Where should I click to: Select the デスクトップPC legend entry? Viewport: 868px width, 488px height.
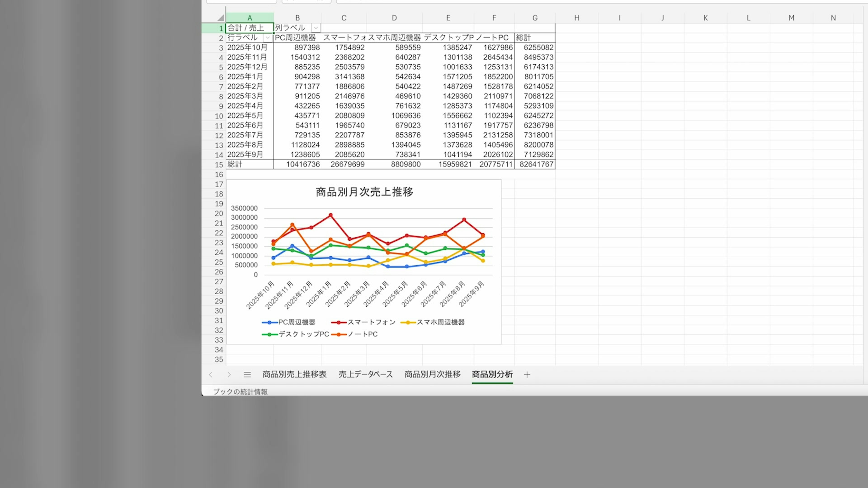304,334
